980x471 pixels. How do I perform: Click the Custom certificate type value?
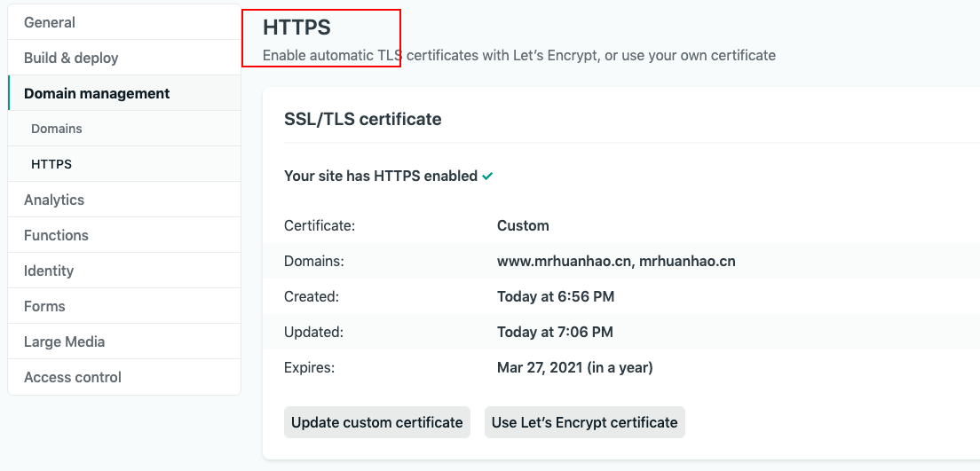523,225
